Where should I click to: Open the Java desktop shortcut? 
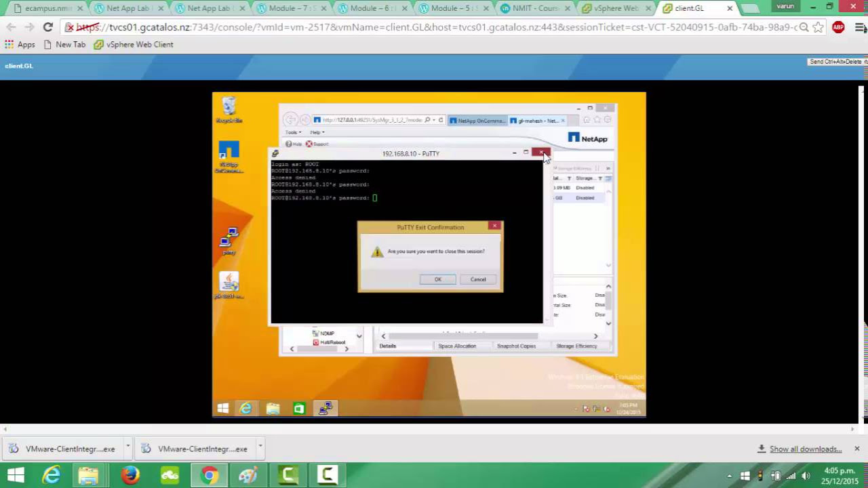click(x=229, y=285)
